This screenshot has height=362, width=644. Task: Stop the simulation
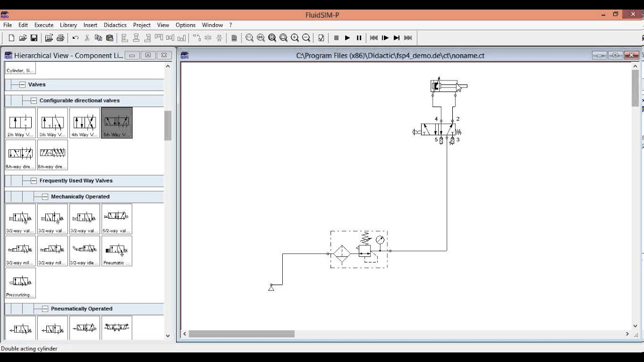pos(336,38)
